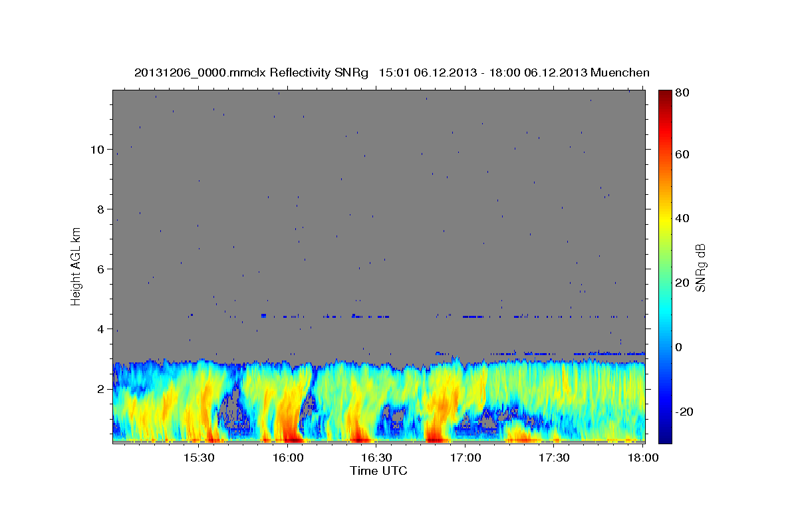Screen dimensions: 798x532
Task: Click the dark red top of the colorbar
Action: point(665,94)
